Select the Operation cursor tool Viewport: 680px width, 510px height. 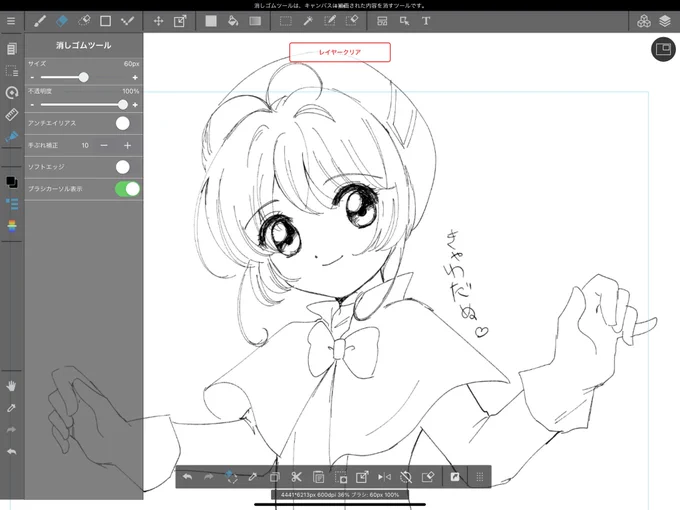404,21
